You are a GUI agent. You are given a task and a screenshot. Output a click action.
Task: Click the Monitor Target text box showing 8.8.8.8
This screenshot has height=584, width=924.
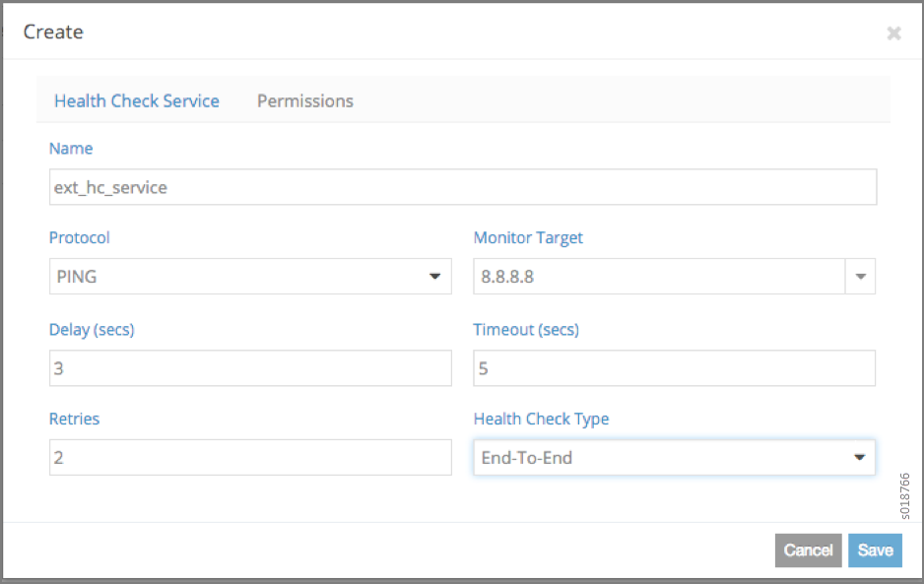(x=659, y=277)
